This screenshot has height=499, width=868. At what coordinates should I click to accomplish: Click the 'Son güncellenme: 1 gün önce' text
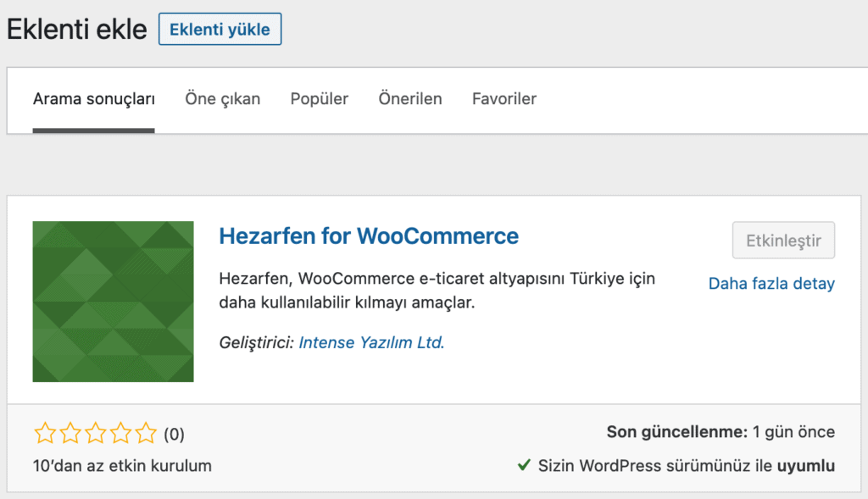pyautogui.click(x=721, y=431)
